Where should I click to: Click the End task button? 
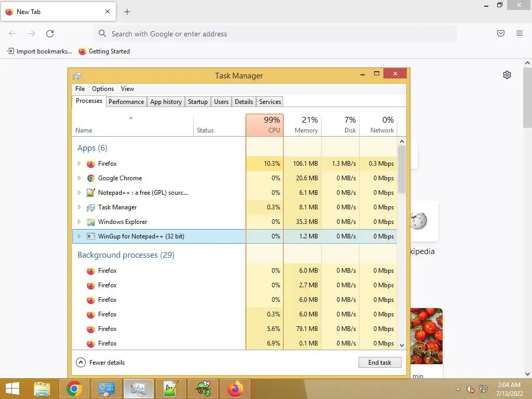pos(380,363)
